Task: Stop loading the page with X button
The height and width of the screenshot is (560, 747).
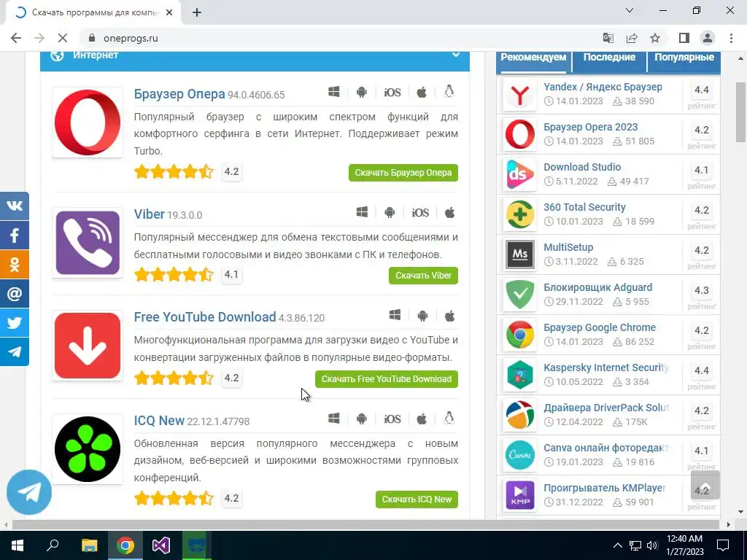Action: 63,38
